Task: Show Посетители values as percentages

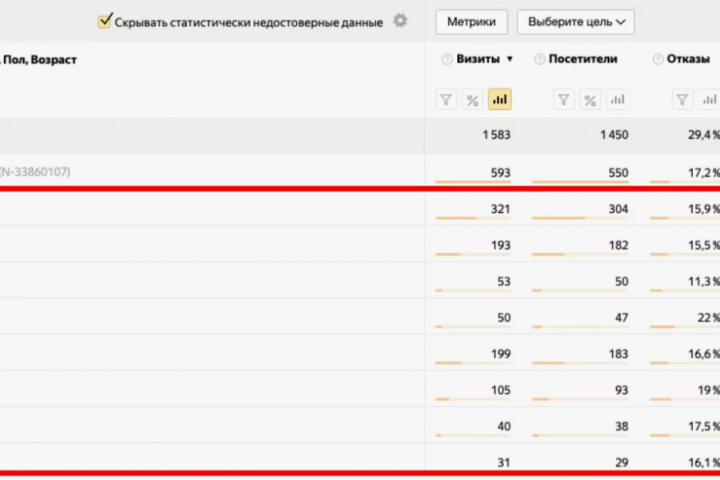Action: tap(591, 100)
